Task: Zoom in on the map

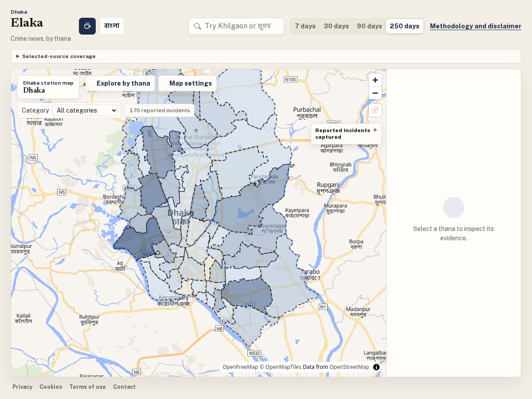Action: pyautogui.click(x=375, y=80)
